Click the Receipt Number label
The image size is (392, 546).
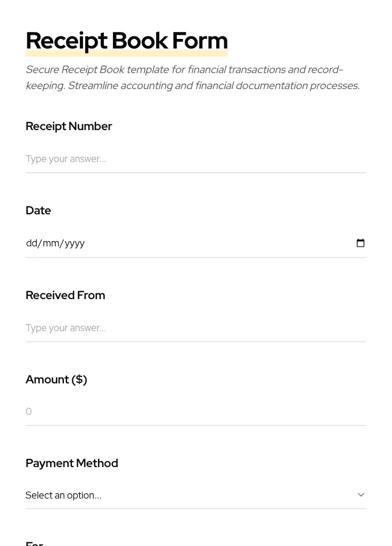point(69,126)
